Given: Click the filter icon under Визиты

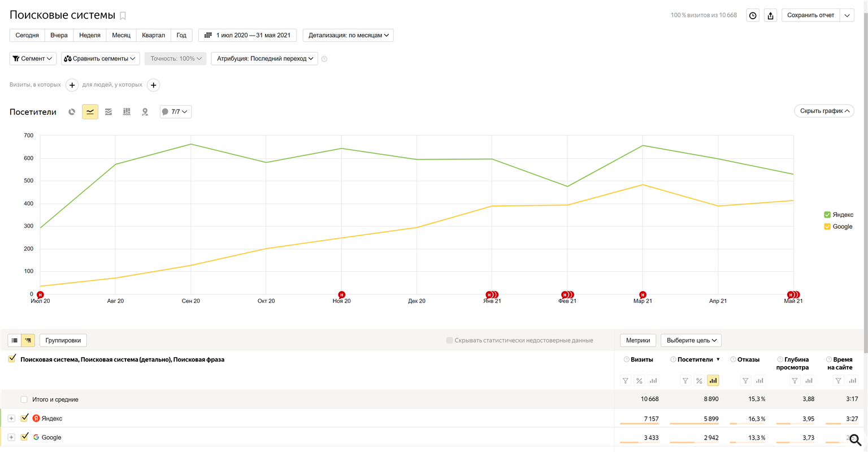Looking at the screenshot, I should click(x=626, y=381).
